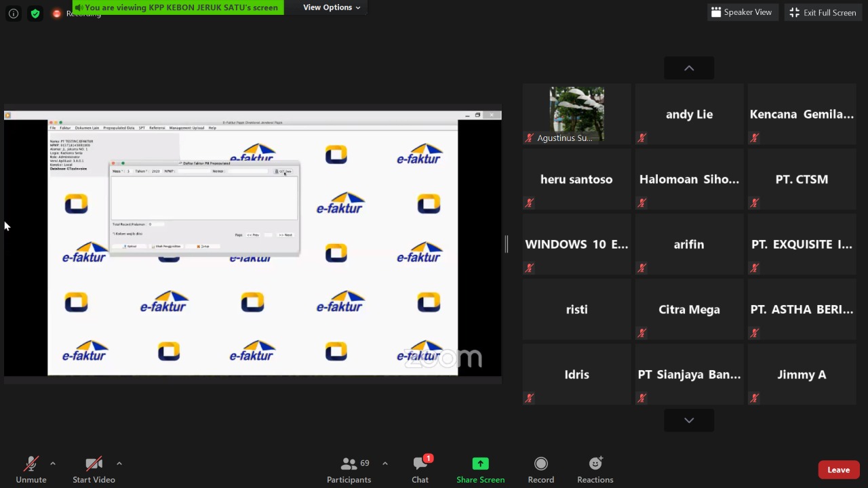Start recording with the Record icon
This screenshot has height=488, width=868.
coord(540,464)
